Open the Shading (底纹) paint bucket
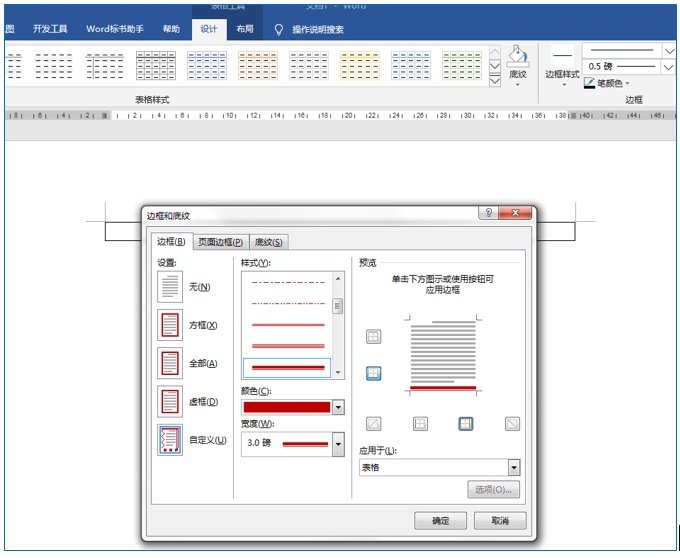680x558 pixels. coord(518,56)
